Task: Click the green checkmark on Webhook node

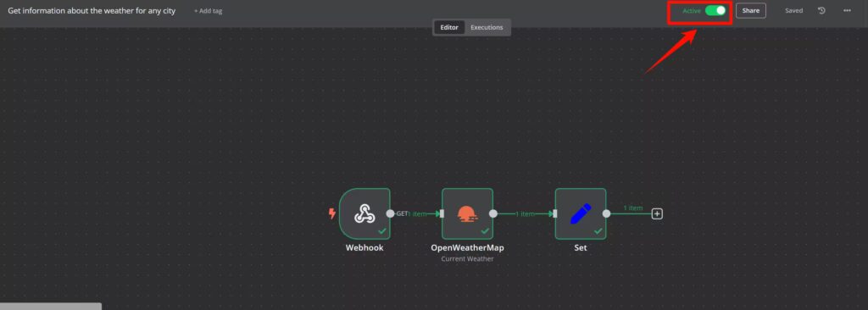Action: [382, 231]
